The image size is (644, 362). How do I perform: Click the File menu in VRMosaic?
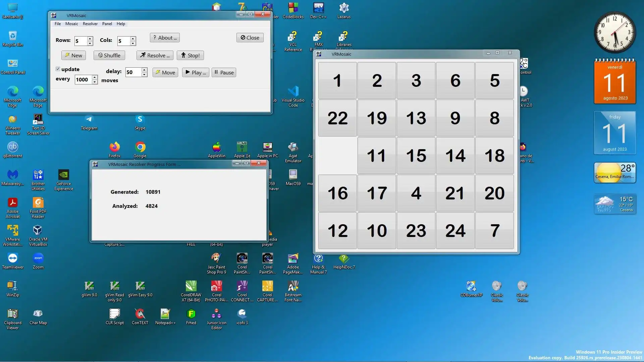[x=57, y=23]
